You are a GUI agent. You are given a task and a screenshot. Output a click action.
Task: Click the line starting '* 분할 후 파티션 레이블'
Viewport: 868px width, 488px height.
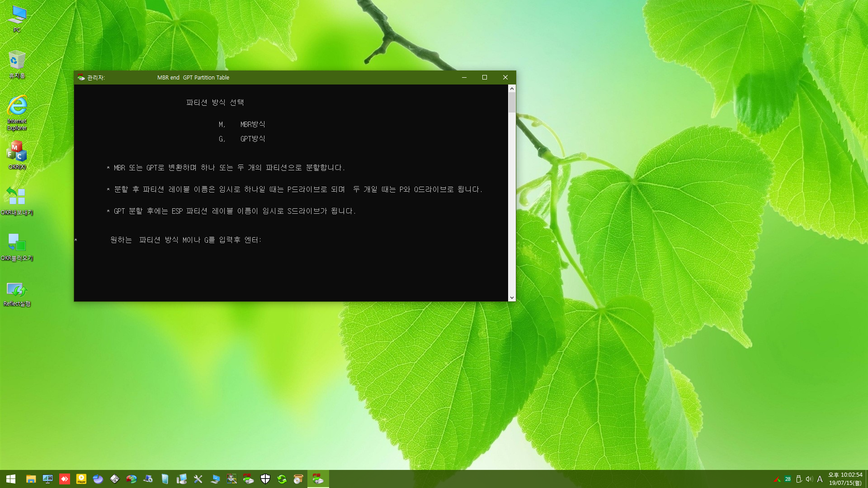pos(294,189)
